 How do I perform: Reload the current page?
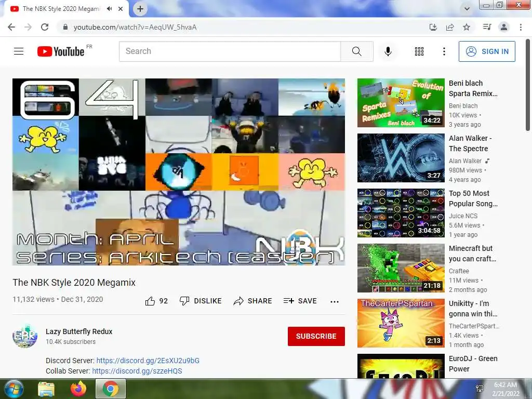click(45, 27)
